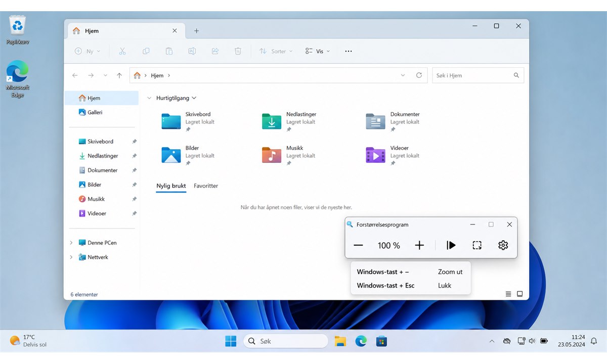The height and width of the screenshot is (364, 607).
Task: Click the volume speaker tray icon
Action: point(532,341)
